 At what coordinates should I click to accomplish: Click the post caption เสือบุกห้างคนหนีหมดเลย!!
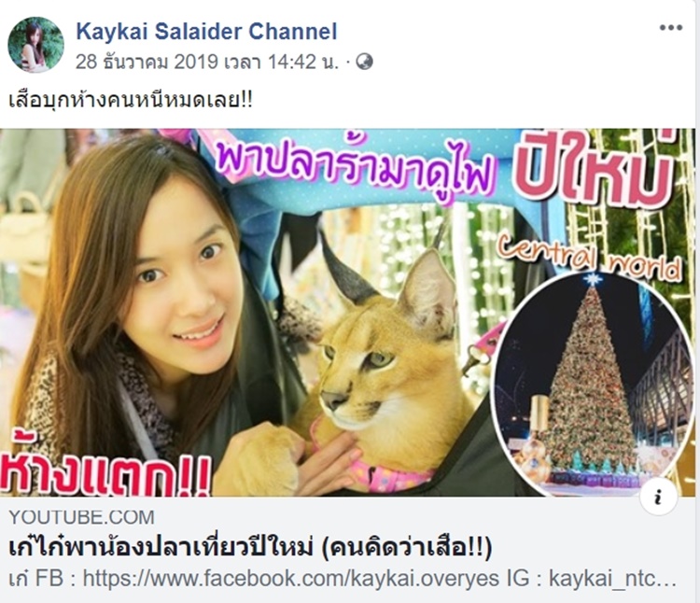(x=131, y=100)
